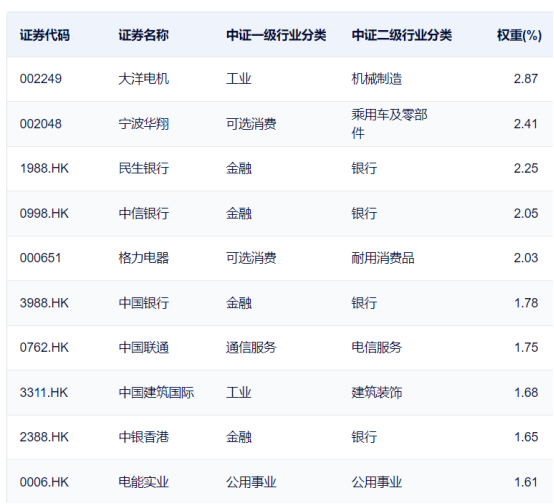Click weight value 2.87
The height and width of the screenshot is (504, 554).
tap(526, 79)
